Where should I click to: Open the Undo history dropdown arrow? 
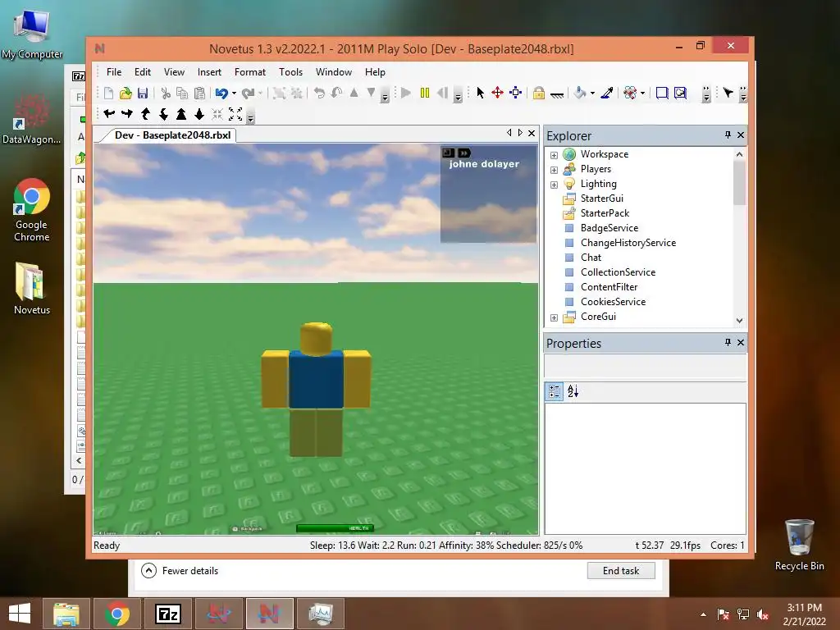[x=234, y=94]
